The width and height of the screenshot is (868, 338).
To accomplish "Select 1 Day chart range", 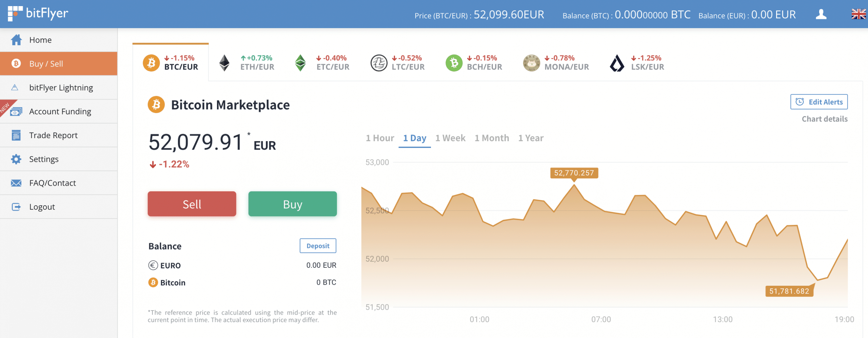I will click(414, 138).
